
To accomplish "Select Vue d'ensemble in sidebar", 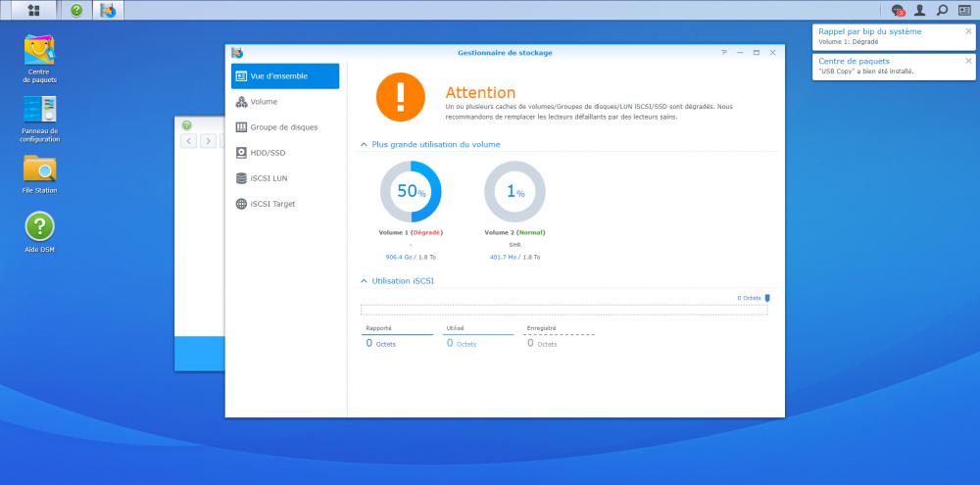I will click(285, 76).
